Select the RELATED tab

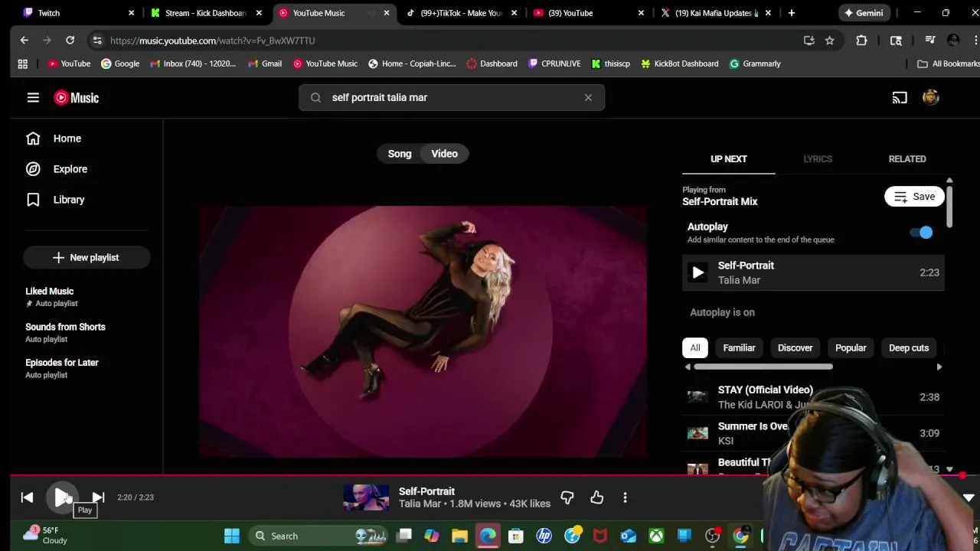pyautogui.click(x=907, y=158)
